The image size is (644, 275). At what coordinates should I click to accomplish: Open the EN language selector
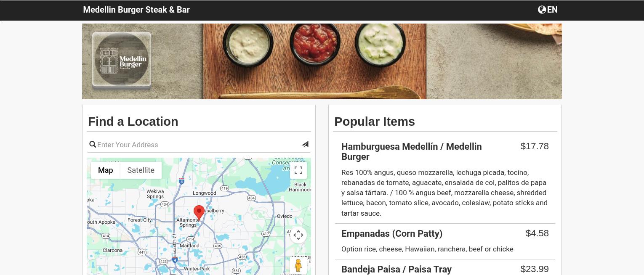pos(548,10)
